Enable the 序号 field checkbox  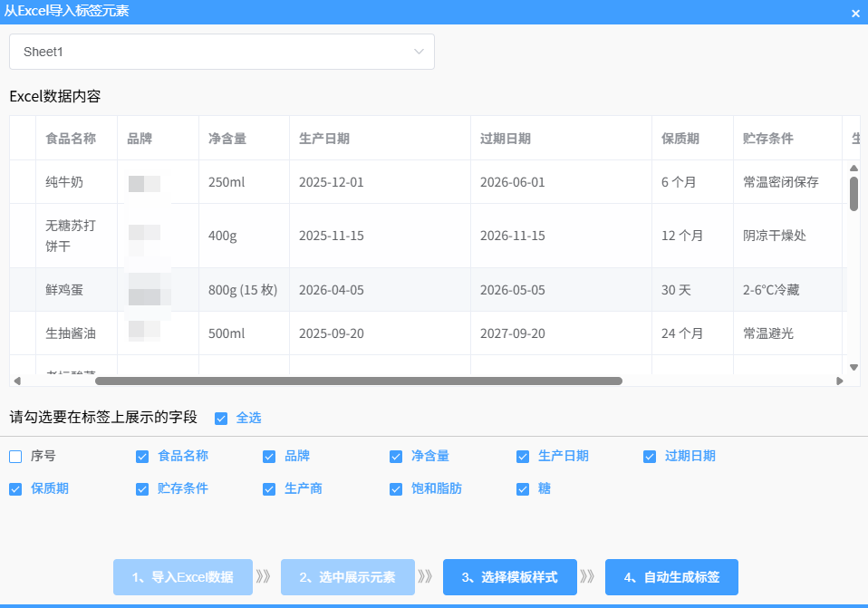pos(15,457)
